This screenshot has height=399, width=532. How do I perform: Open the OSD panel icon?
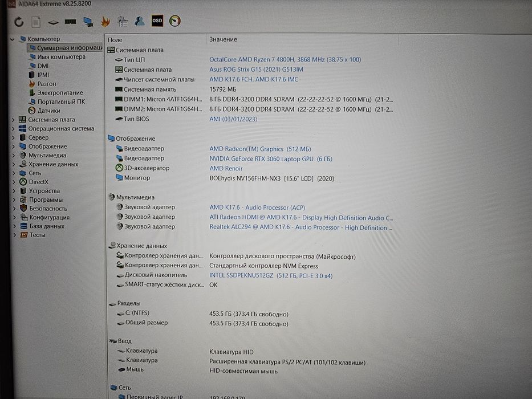point(157,21)
